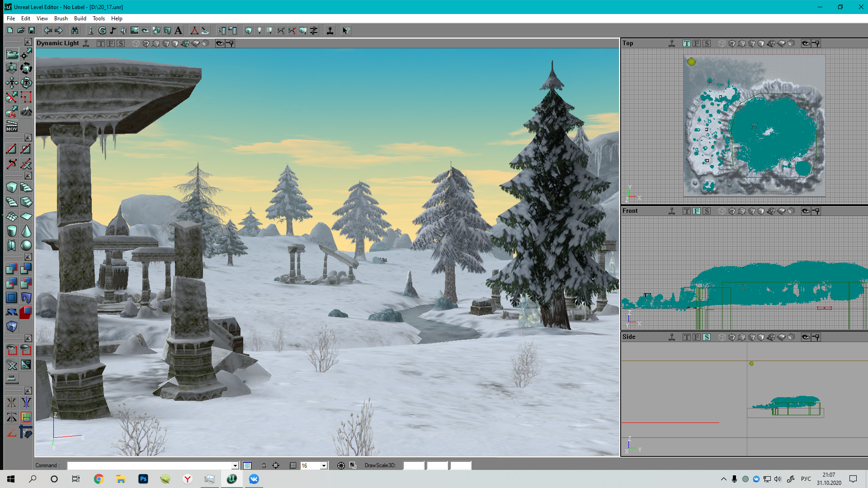
Task: Select the Sphere brush builder
Action: pyautogui.click(x=26, y=245)
